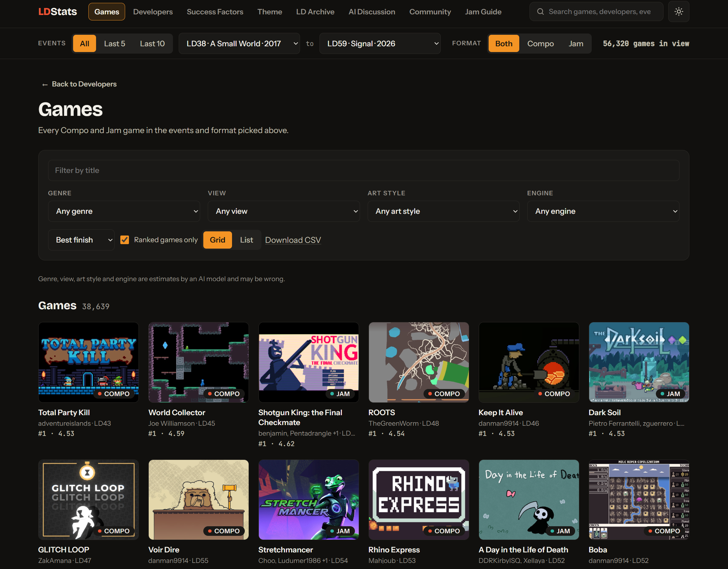
Task: Open the Jam Guide tab
Action: click(x=483, y=12)
